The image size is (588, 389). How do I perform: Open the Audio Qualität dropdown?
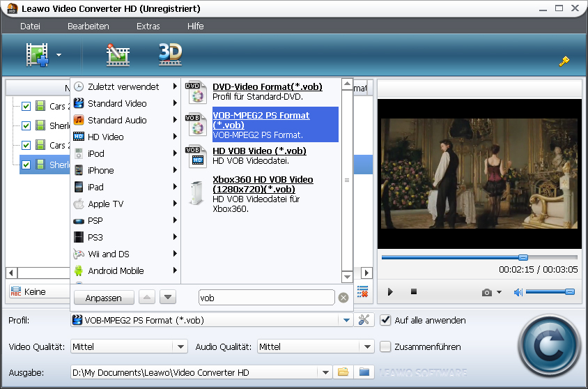[x=367, y=346]
